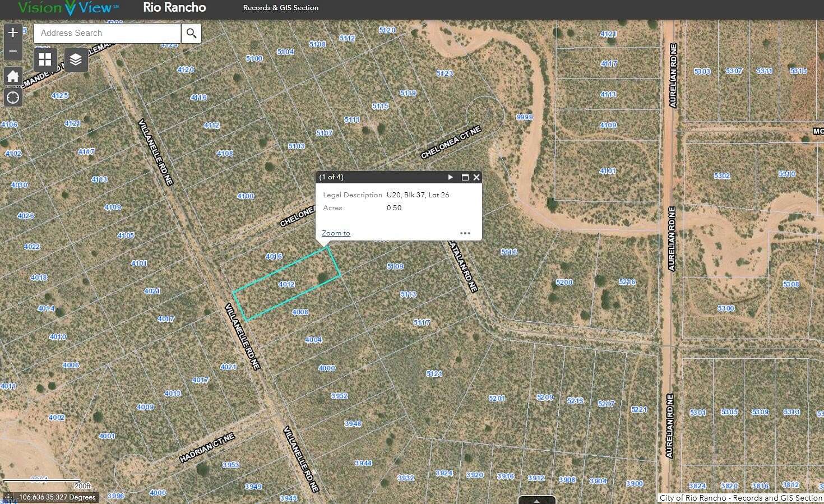This screenshot has height=504, width=824.
Task: Select parcel labeled 5111
Action: 352,119
